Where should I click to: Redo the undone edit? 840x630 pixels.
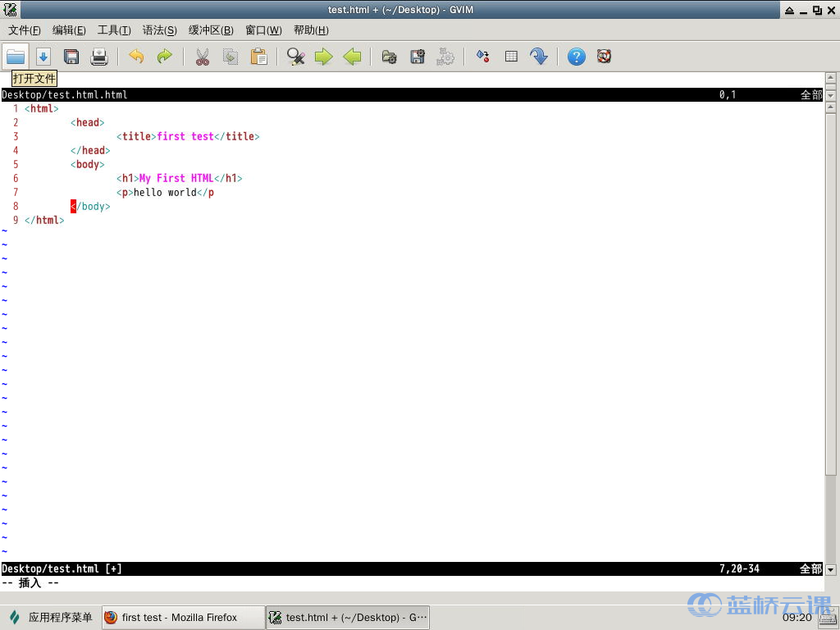click(164, 57)
